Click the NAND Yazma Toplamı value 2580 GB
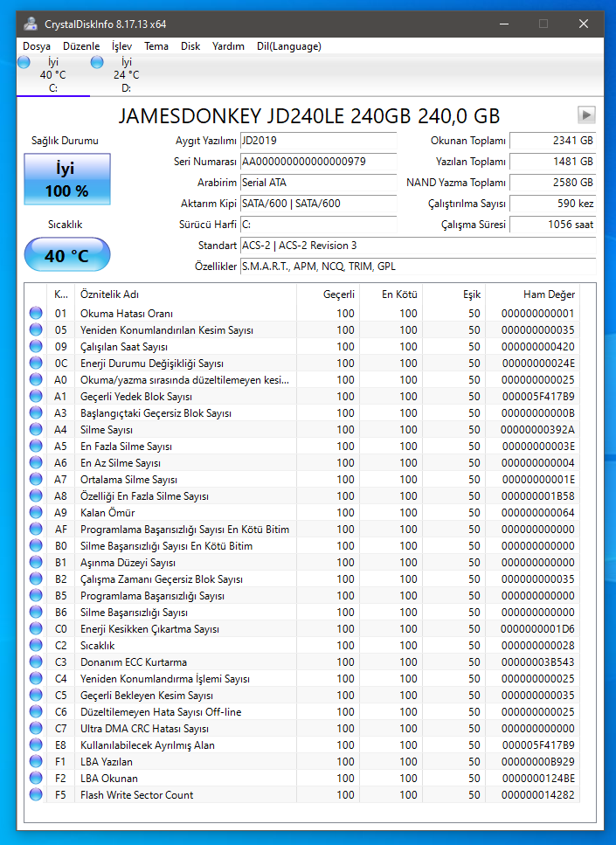 (x=552, y=183)
